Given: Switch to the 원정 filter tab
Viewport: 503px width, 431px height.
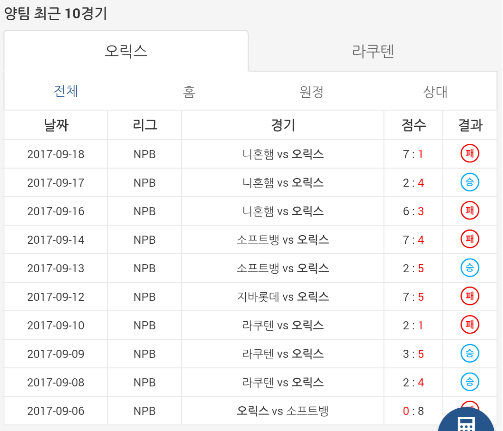Looking at the screenshot, I should coord(311,91).
